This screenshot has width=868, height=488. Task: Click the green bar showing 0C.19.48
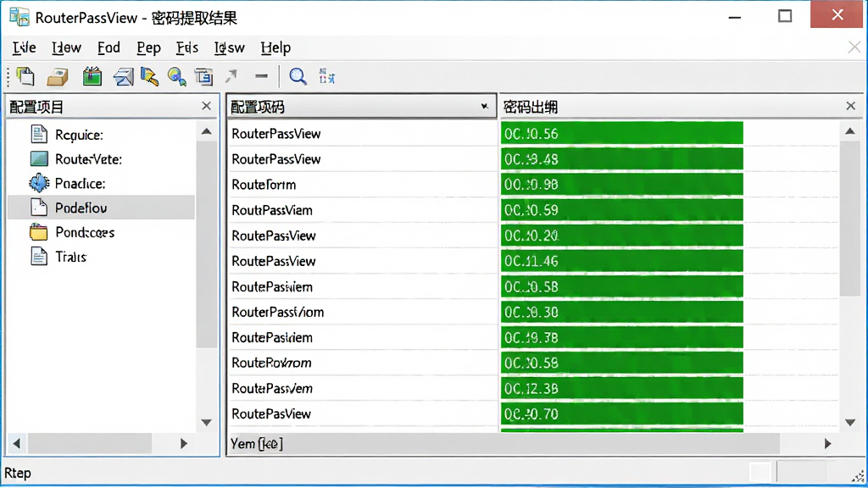pos(621,159)
